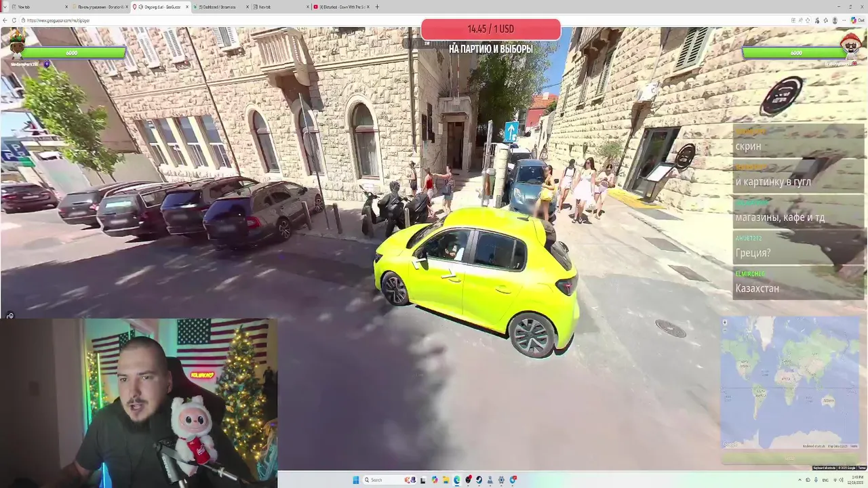Screen dimensions: 868x488
Task: Click the right player's avatar
Action: click(x=850, y=45)
